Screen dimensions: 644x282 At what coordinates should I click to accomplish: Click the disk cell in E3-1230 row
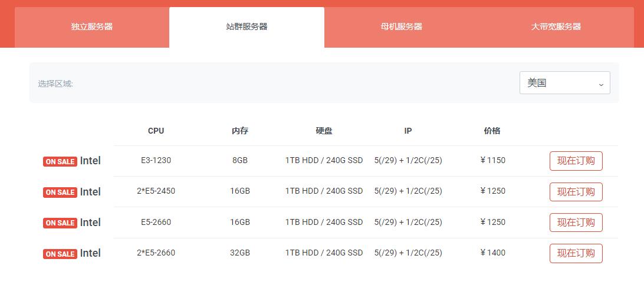(324, 160)
